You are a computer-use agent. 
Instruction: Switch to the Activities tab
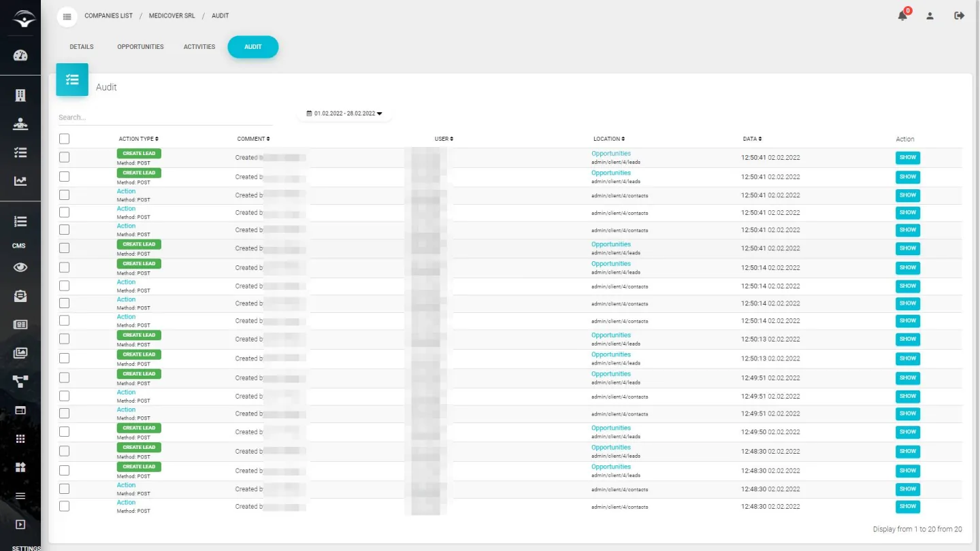pyautogui.click(x=199, y=47)
